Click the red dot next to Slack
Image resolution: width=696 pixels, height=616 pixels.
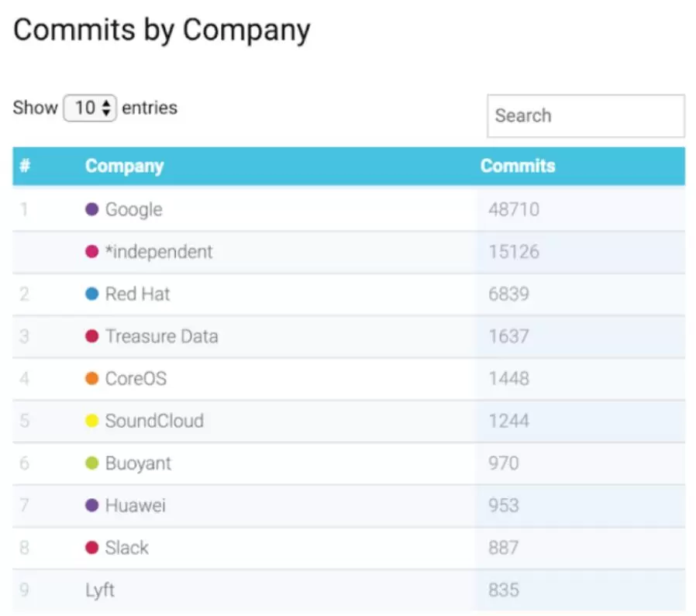point(92,548)
